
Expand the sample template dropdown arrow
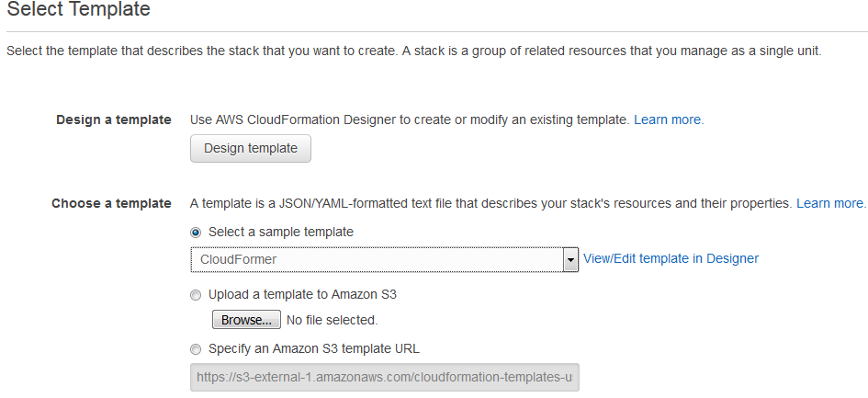tap(570, 259)
